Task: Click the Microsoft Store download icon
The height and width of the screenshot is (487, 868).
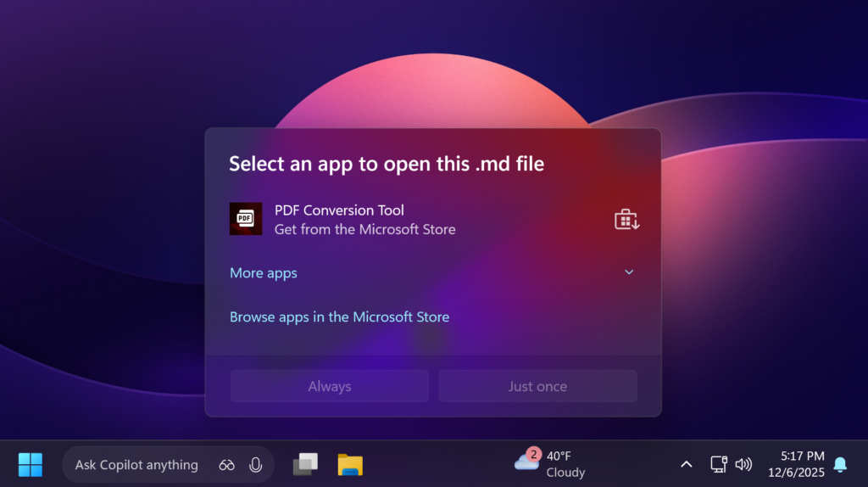Action: [626, 220]
